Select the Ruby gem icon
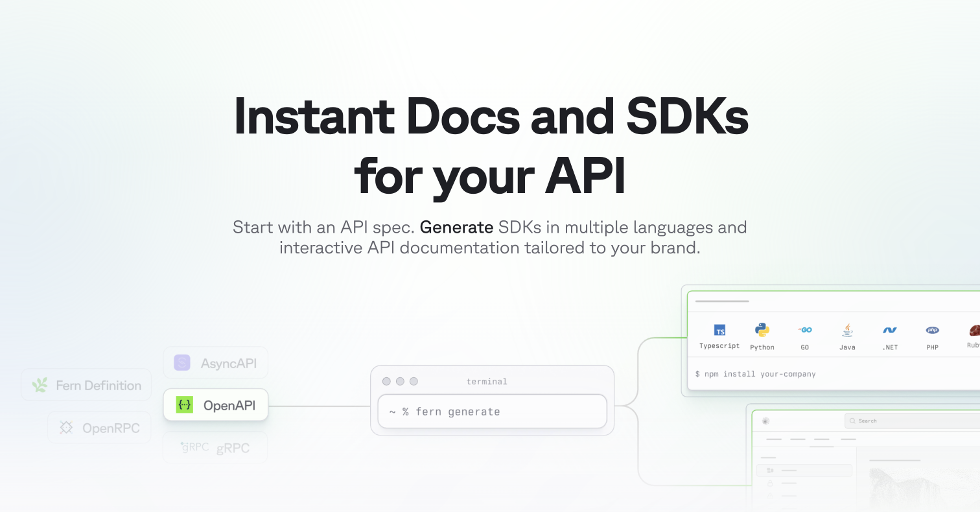The width and height of the screenshot is (980, 512). point(974,330)
